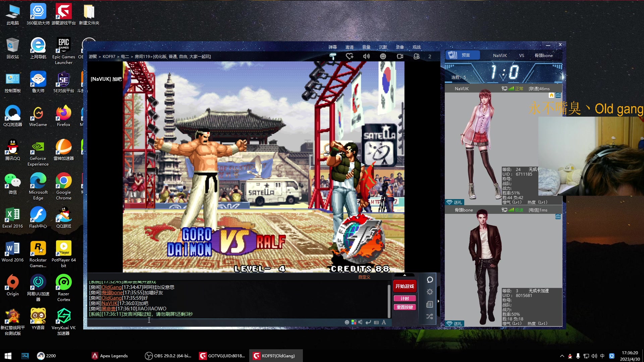Click the speaker volume icon in room toolbar
The width and height of the screenshot is (644, 362).
pyautogui.click(x=366, y=56)
